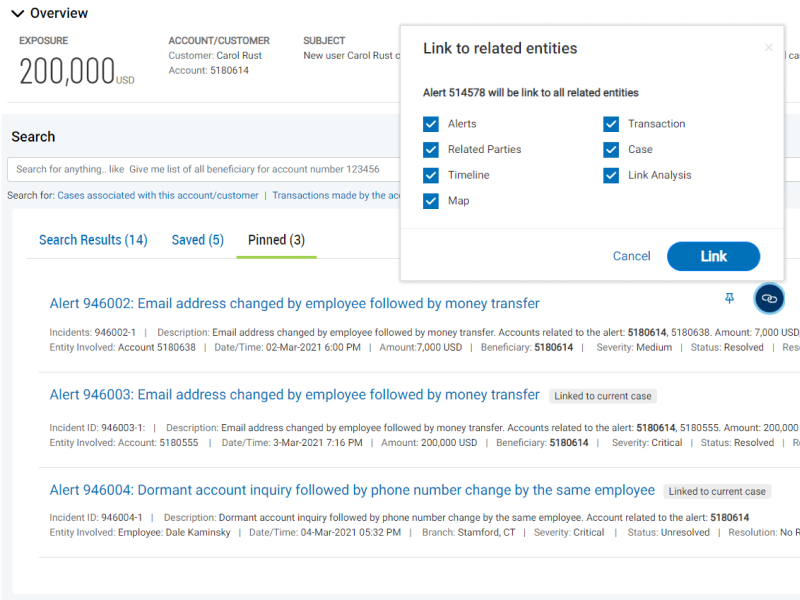Click Cancel in the link dialog
This screenshot has width=800, height=600.
pos(631,256)
